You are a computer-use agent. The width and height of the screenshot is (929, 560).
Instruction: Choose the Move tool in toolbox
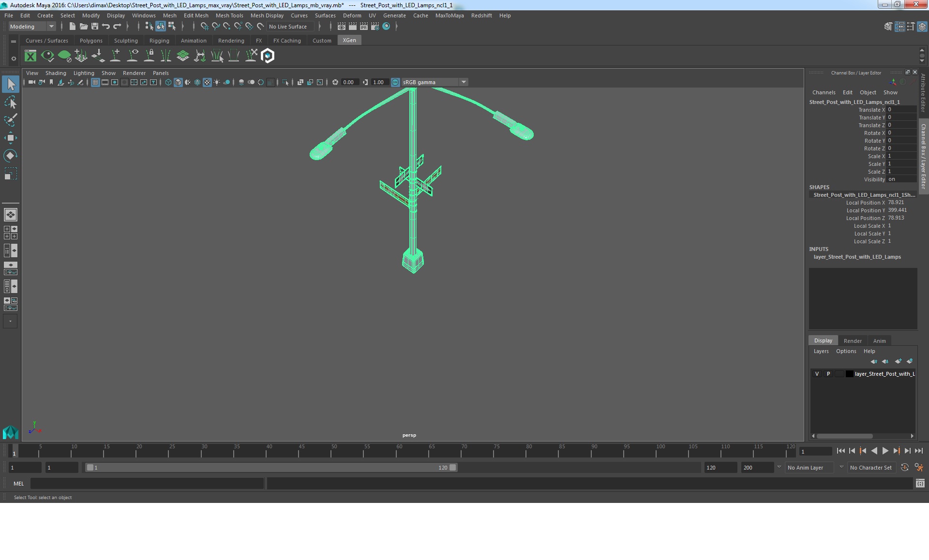[x=10, y=138]
